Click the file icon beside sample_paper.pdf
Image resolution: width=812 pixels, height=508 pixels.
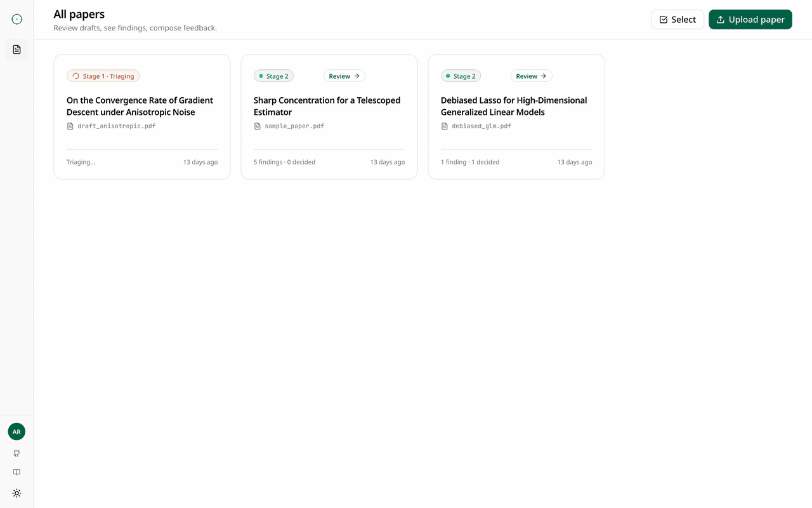pos(258,126)
